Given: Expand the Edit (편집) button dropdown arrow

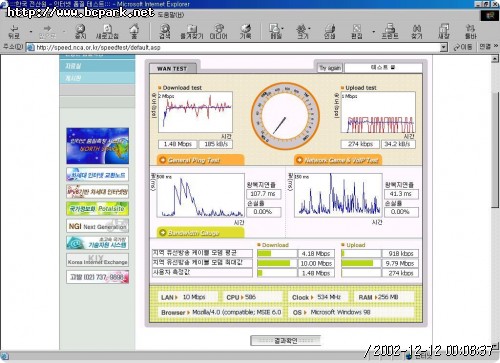Looking at the screenshot, I should (x=373, y=32).
